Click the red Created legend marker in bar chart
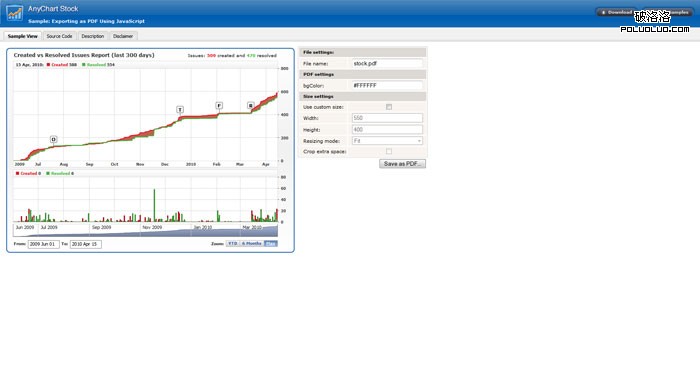Viewport: 700px width, 388px height. pos(17,173)
